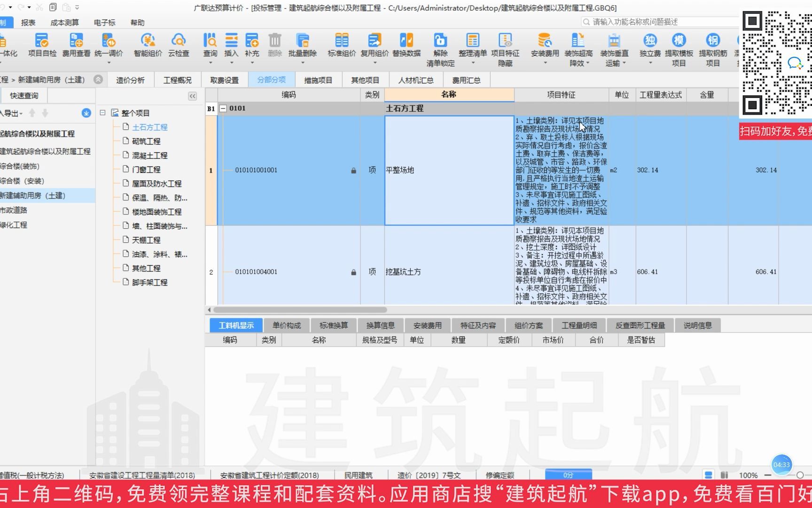Viewport: 812px width, 508px height.
Task: Click the 安徽省建筑工程计价定额(2018) status entry
Action: point(270,476)
